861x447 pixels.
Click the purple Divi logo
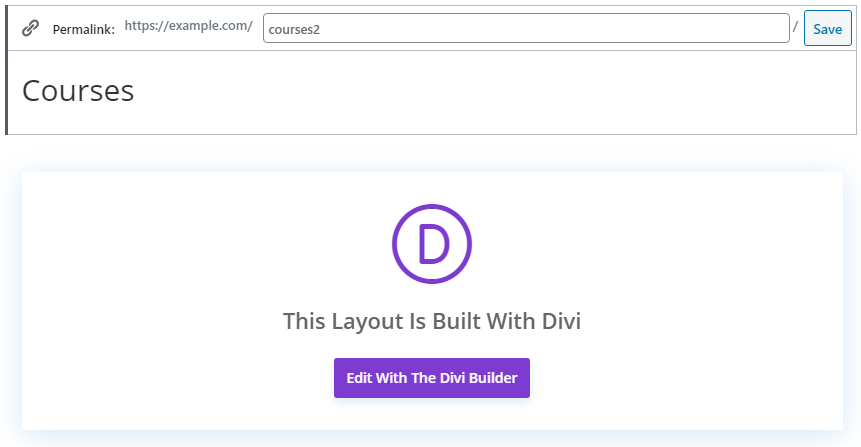click(432, 244)
